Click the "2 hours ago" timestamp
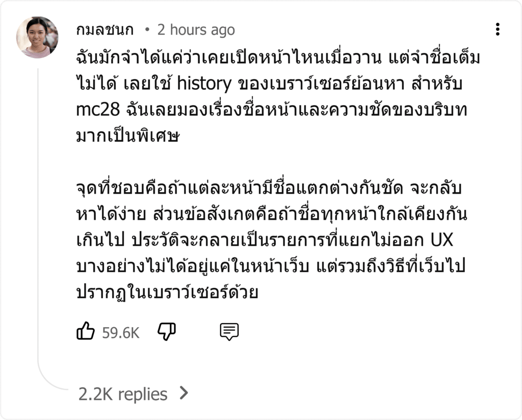 (196, 30)
